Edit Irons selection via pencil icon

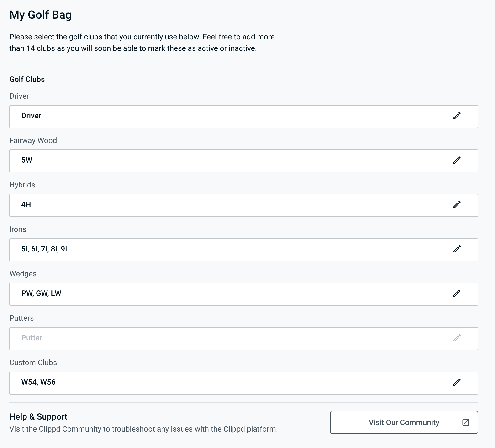tap(457, 249)
